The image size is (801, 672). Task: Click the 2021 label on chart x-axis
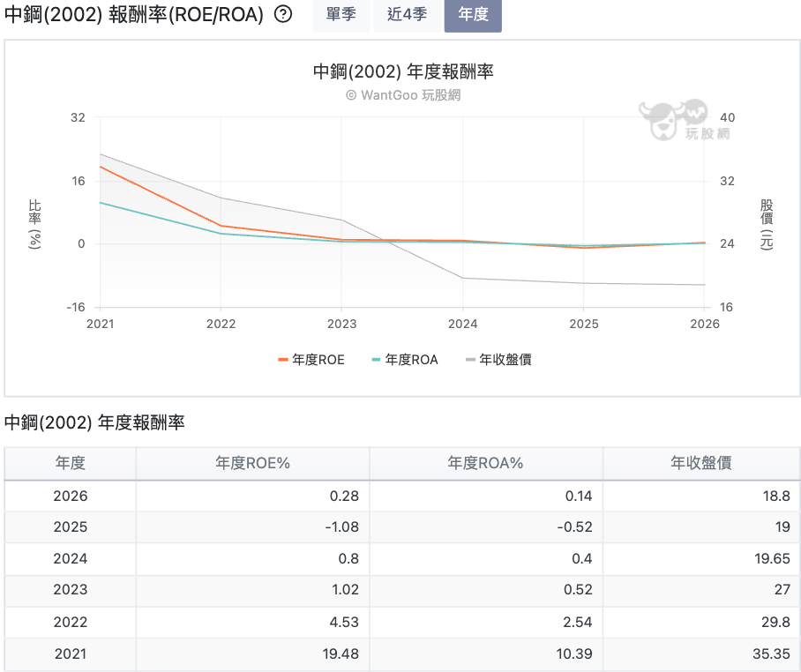[101, 324]
